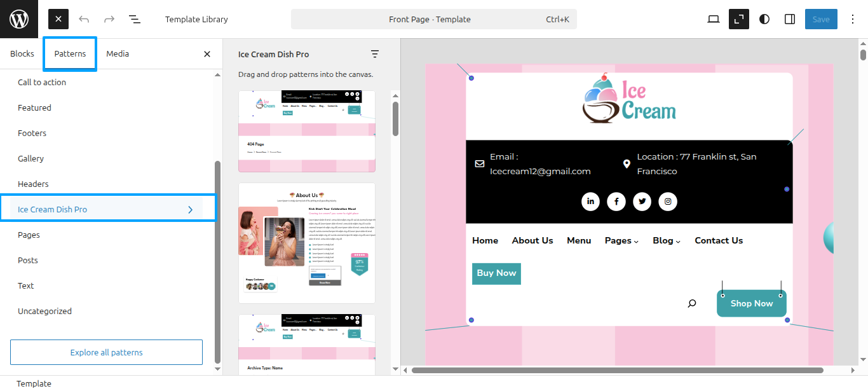Click Explore all patterns button

(106, 352)
